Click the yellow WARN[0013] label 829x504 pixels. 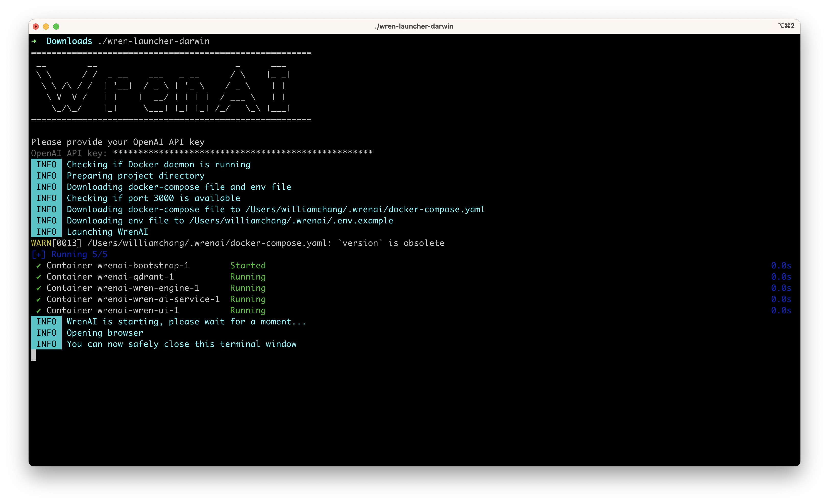coord(56,243)
